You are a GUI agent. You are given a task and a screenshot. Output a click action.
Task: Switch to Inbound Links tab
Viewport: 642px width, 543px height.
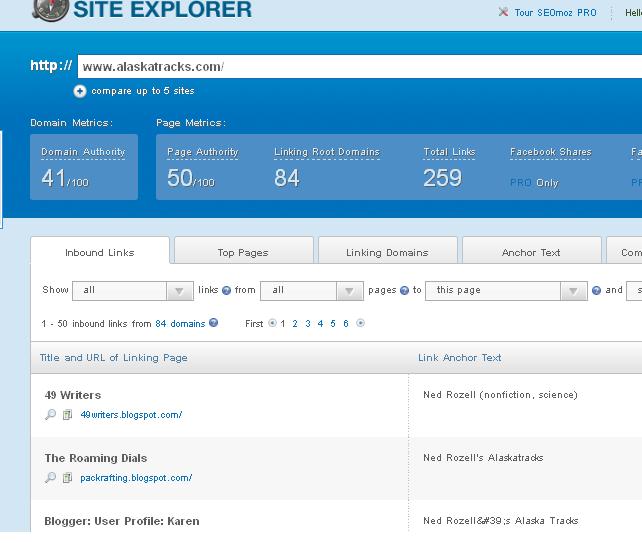click(99, 252)
